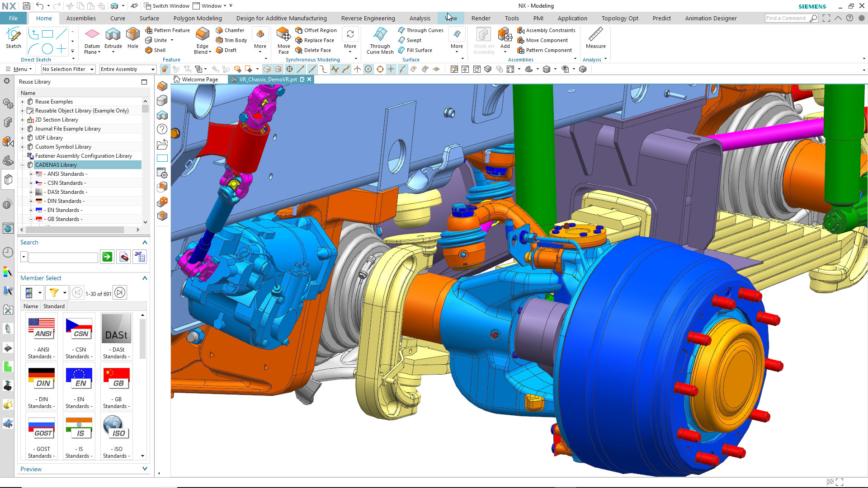This screenshot has width=868, height=488.
Task: Open the Reverse Engineering tab
Action: (368, 18)
